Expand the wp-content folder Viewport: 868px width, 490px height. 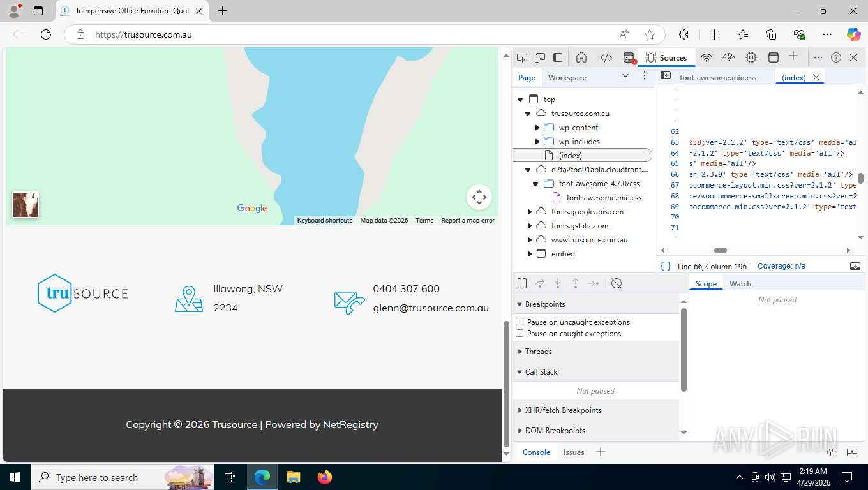tap(537, 128)
